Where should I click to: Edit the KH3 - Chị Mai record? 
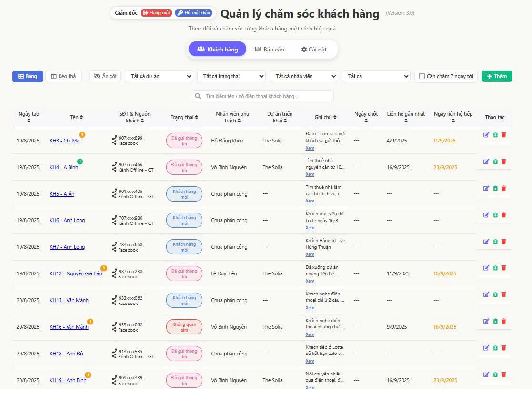pyautogui.click(x=486, y=135)
